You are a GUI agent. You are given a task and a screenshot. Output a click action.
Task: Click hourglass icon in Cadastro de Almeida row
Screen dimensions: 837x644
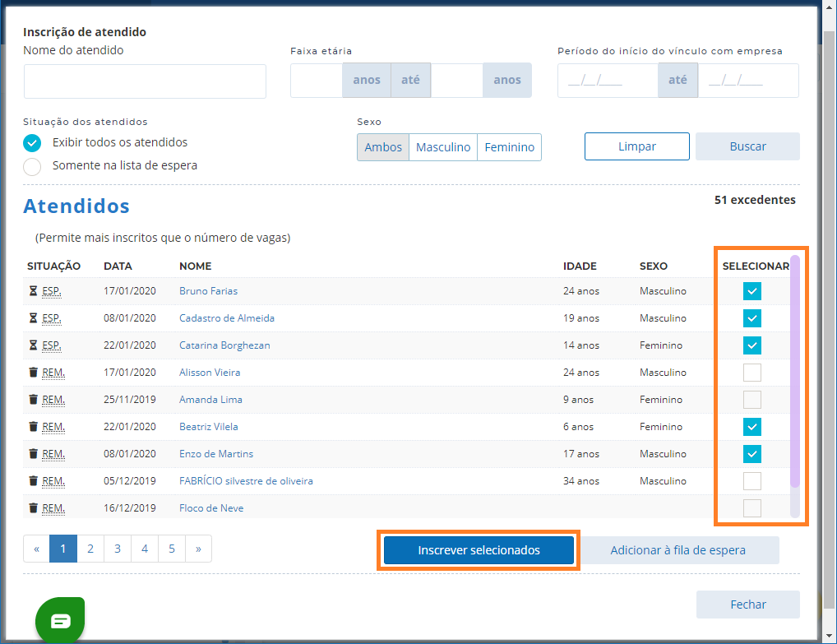33,318
